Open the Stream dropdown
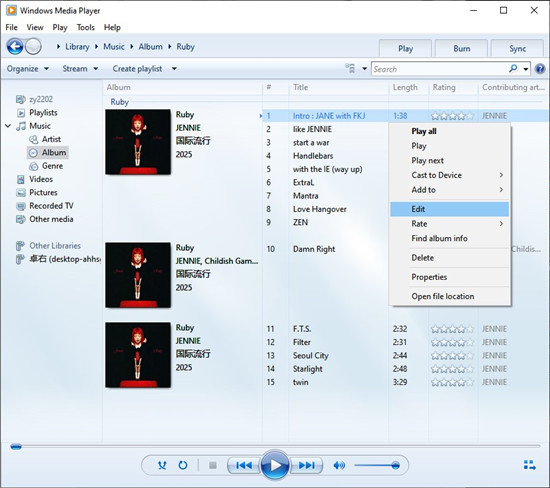Screen dimensions: 550x488 click(x=80, y=69)
